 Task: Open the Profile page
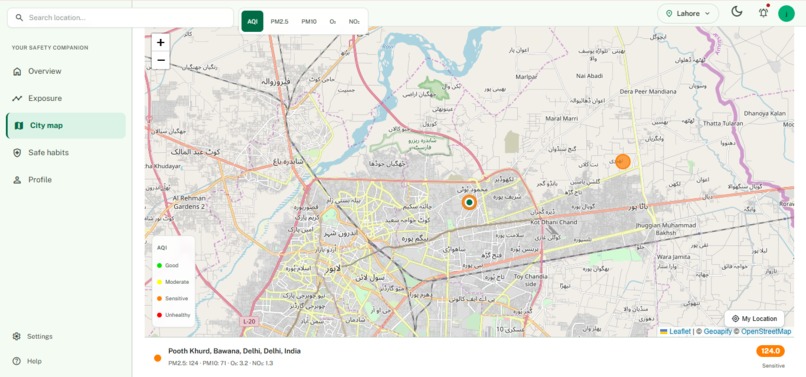(x=66, y=179)
